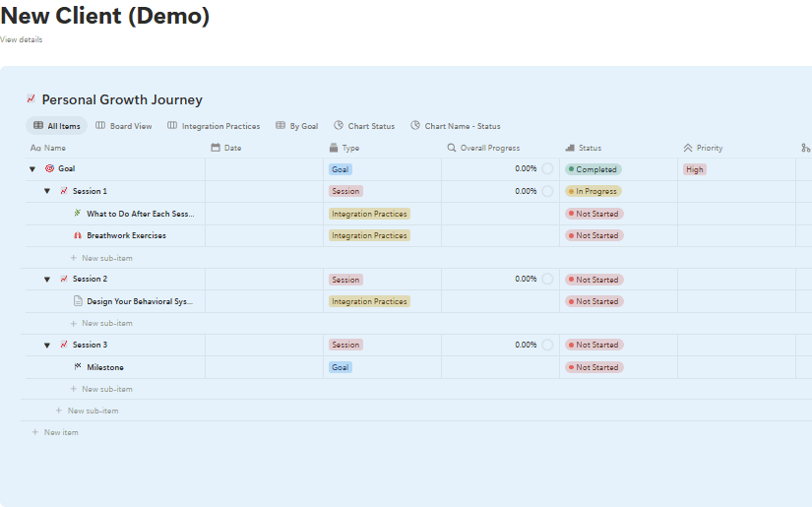
Task: Click Integration Practices tag in Breathwork Exercises row
Action: (369, 235)
